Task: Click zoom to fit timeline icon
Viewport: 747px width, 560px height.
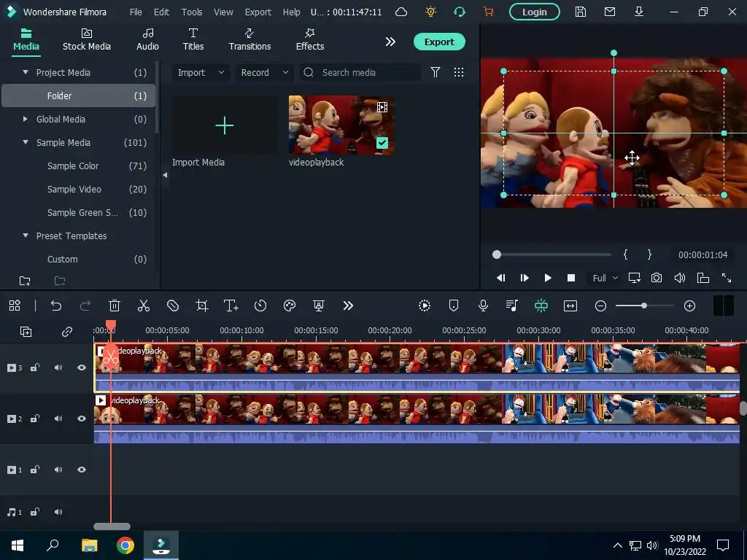Action: click(x=570, y=306)
